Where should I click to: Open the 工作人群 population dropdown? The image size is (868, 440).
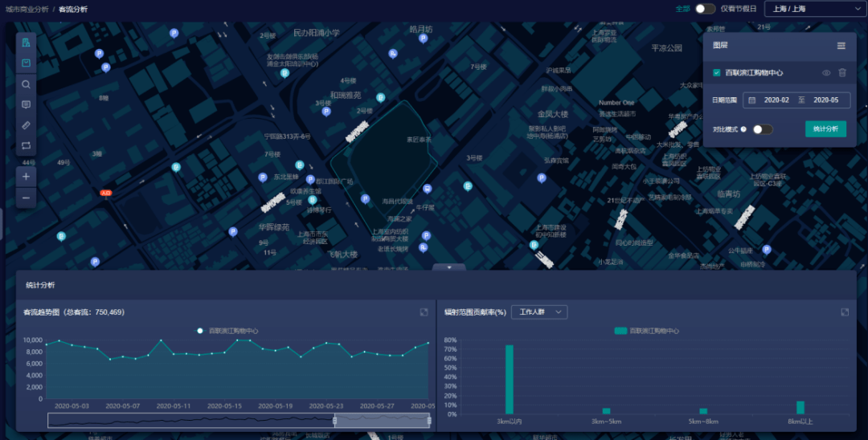point(538,312)
